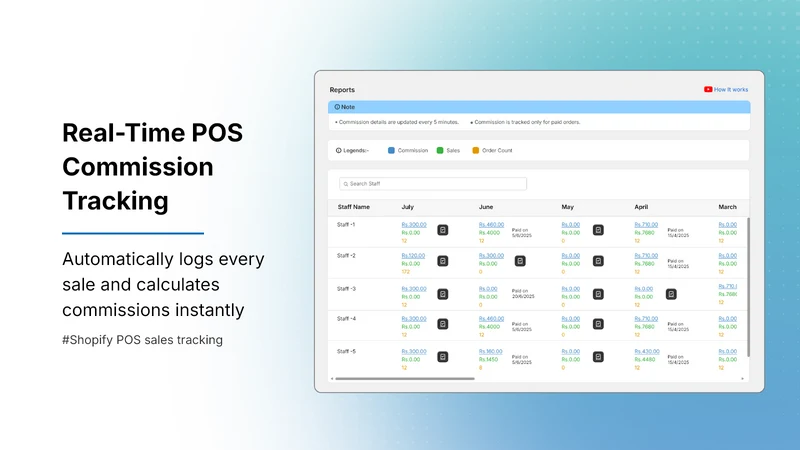Image resolution: width=800 pixels, height=450 pixels.
Task: Click the clipboard icon for Staff-2 in July
Action: 442,261
